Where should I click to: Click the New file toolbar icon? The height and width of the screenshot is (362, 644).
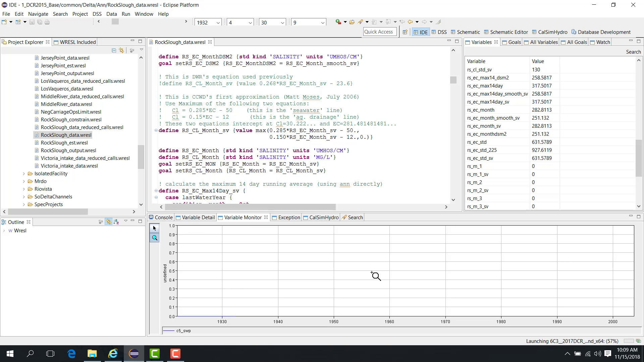click(4, 22)
